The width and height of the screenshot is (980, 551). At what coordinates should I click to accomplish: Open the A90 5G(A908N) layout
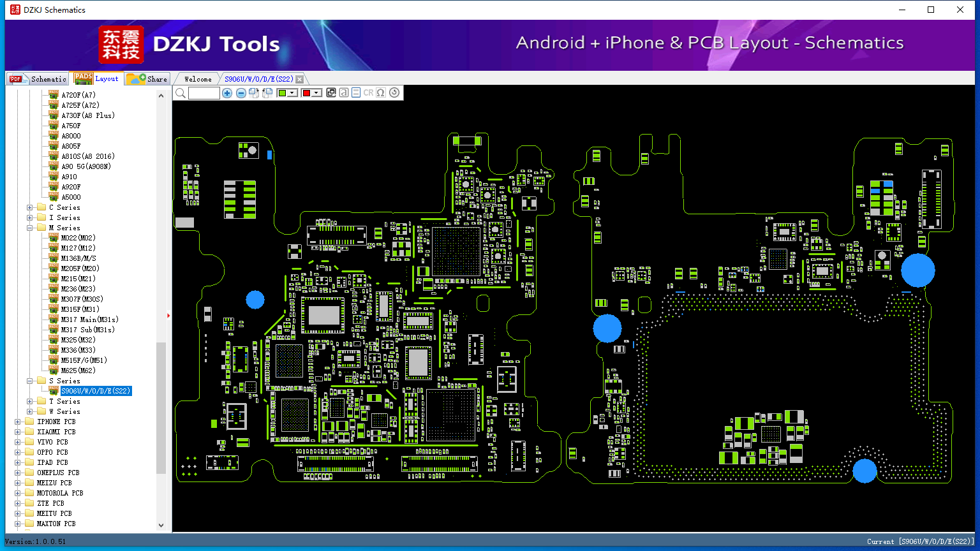tap(86, 166)
